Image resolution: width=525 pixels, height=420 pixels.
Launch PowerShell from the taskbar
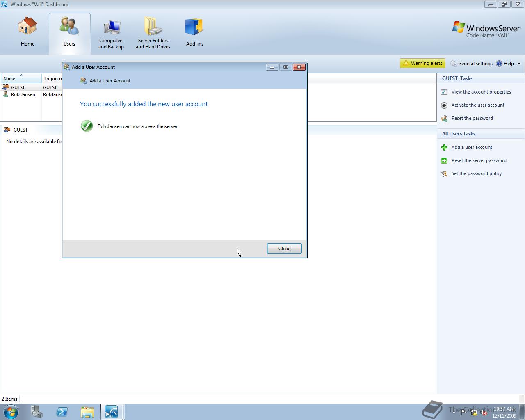point(62,412)
